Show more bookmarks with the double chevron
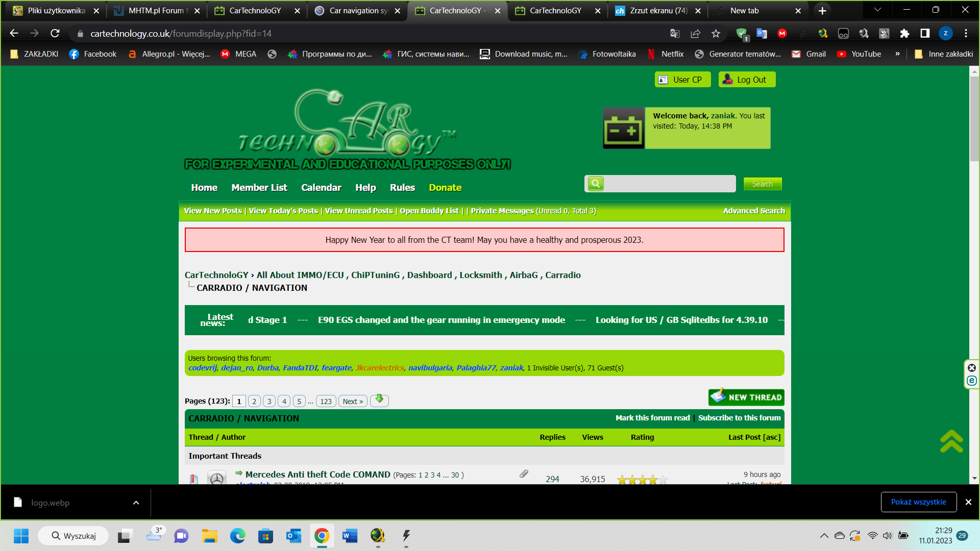 click(x=897, y=54)
